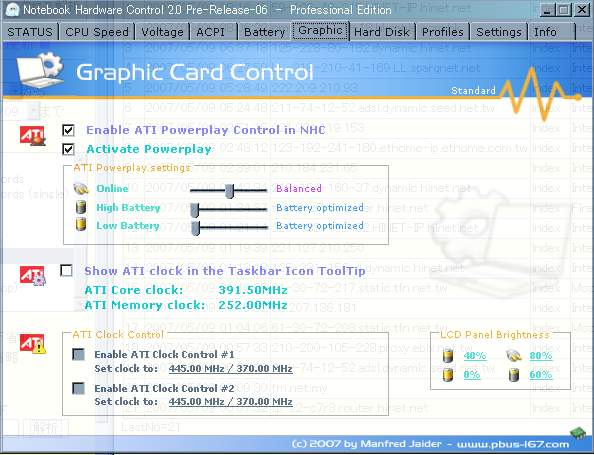Check Show ATI clock in Taskbar ToolTip
Viewport: 594px width, 455px height.
[66, 270]
